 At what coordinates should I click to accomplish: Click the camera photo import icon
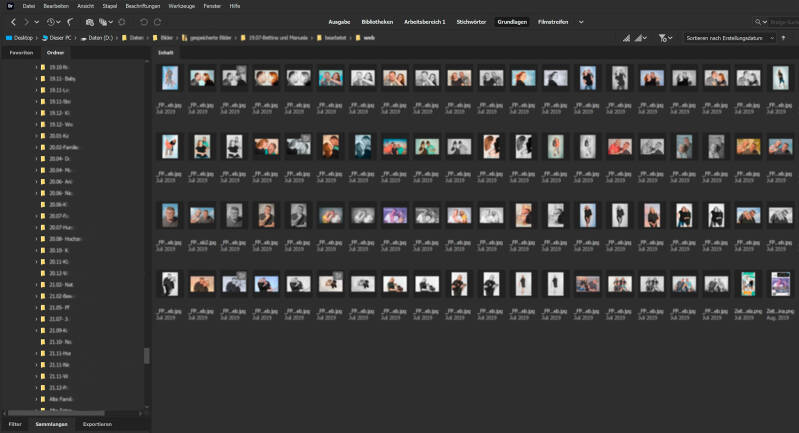click(90, 22)
